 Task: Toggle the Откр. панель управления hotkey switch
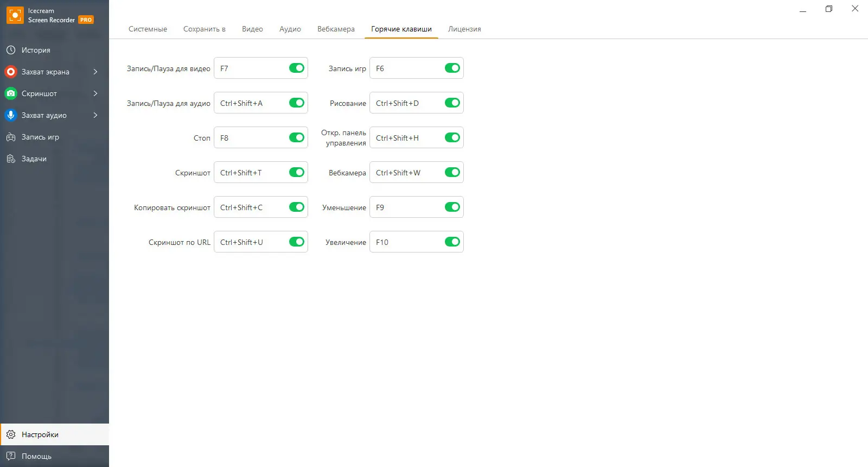pos(452,137)
